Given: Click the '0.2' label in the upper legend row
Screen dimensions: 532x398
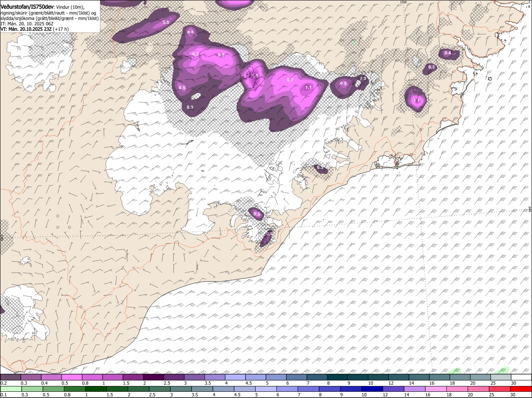Looking at the screenshot, I should click(3, 383).
